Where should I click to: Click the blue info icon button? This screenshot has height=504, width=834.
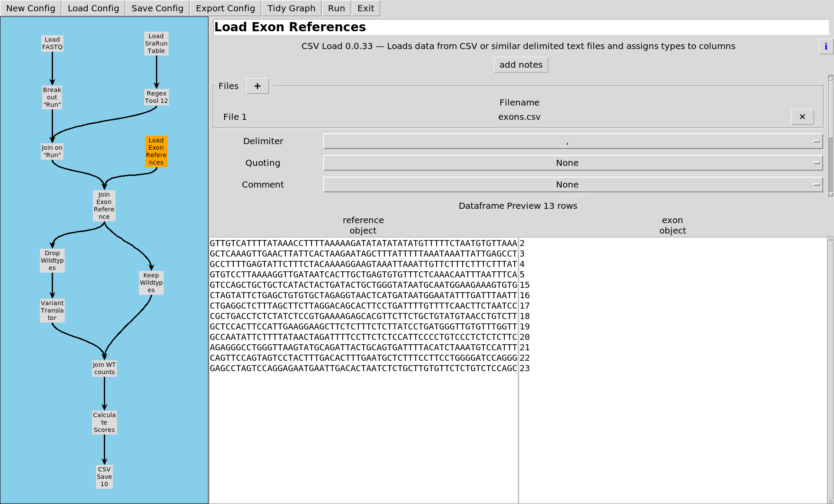(x=825, y=46)
